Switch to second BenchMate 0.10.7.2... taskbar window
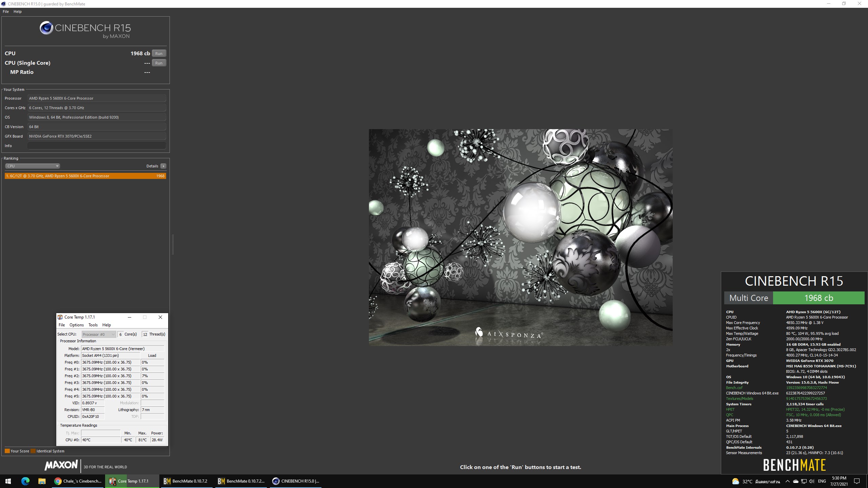 coord(241,481)
